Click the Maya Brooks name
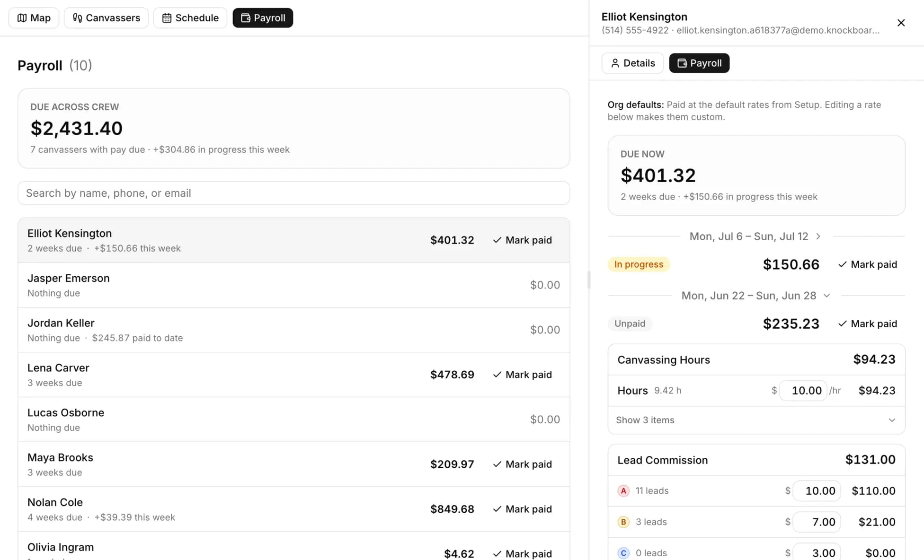The height and width of the screenshot is (560, 924). pos(60,458)
